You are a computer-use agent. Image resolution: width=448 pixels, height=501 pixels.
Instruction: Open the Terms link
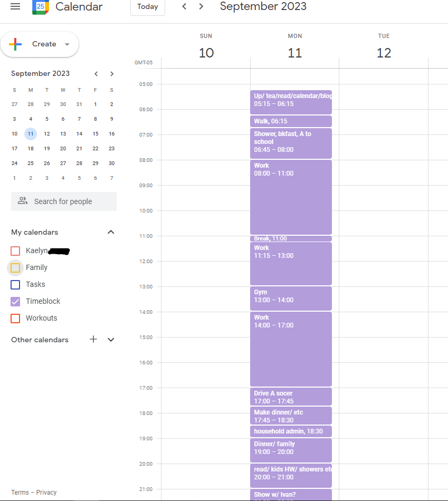[20, 493]
